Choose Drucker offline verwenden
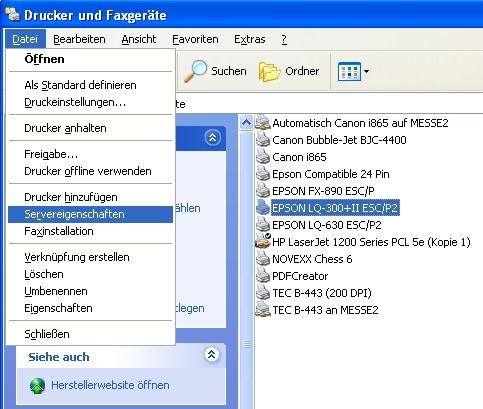The height and width of the screenshot is (409, 483). (x=90, y=171)
